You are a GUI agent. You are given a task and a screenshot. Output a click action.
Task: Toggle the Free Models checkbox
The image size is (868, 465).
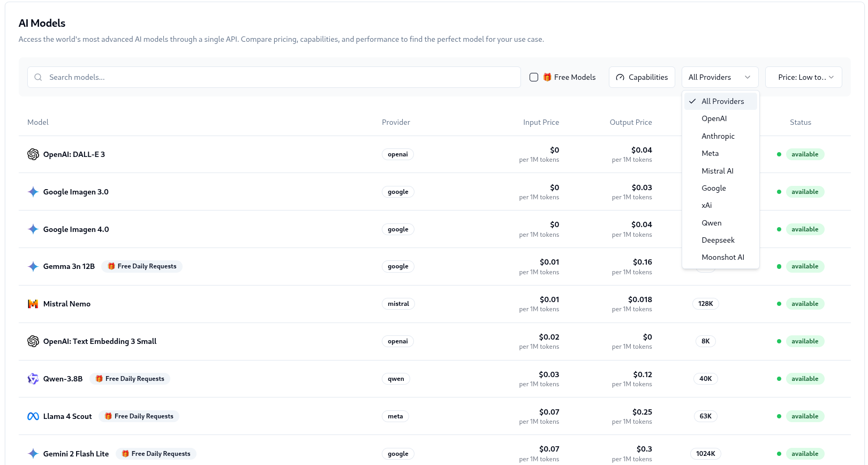click(534, 77)
